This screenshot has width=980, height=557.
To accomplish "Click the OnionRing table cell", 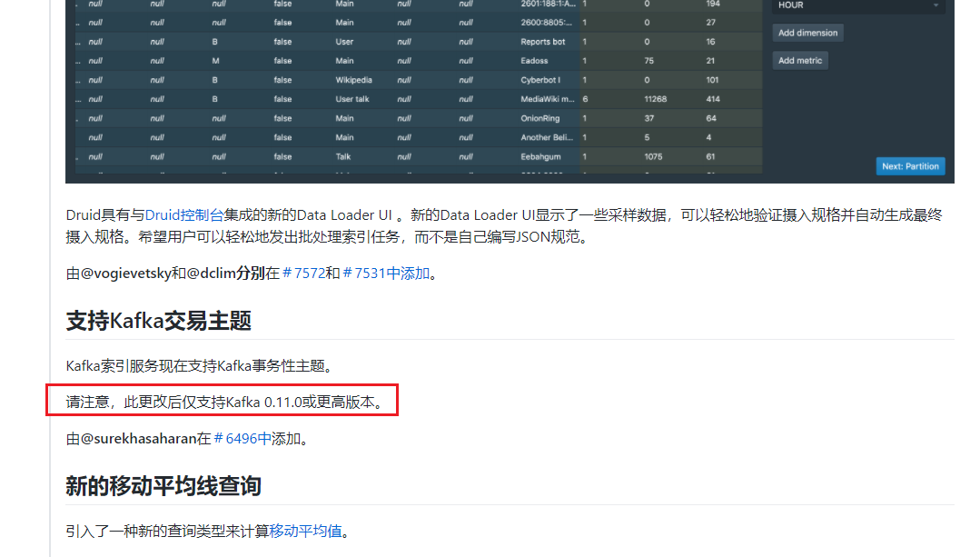I will click(x=540, y=118).
